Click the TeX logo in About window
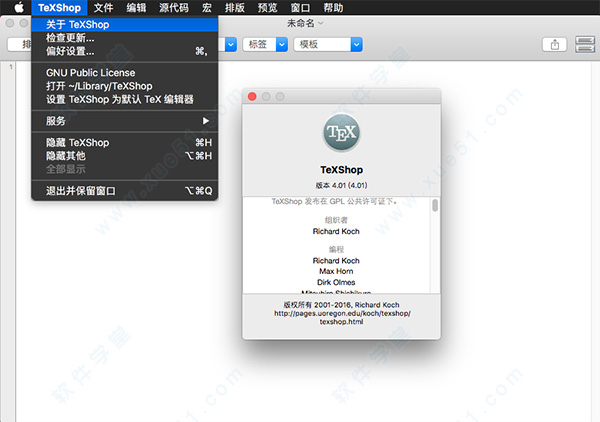Image resolution: width=600 pixels, height=422 pixels. 341,133
